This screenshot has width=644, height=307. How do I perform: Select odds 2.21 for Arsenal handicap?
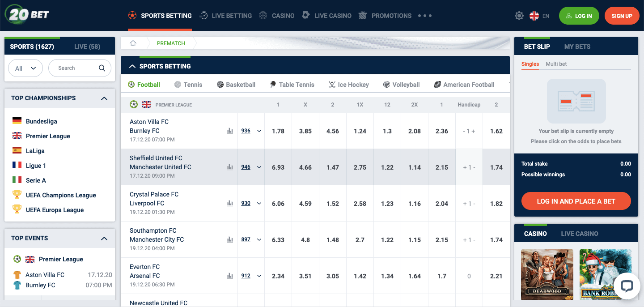coord(496,276)
